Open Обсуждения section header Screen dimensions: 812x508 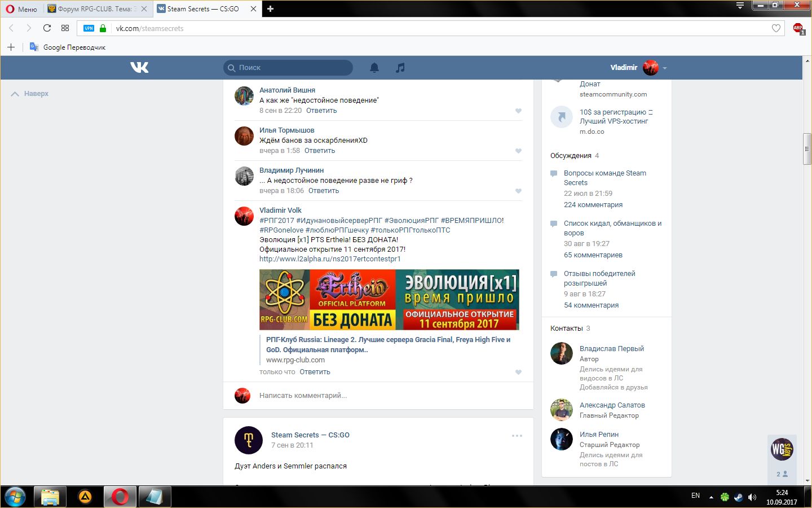click(x=571, y=156)
